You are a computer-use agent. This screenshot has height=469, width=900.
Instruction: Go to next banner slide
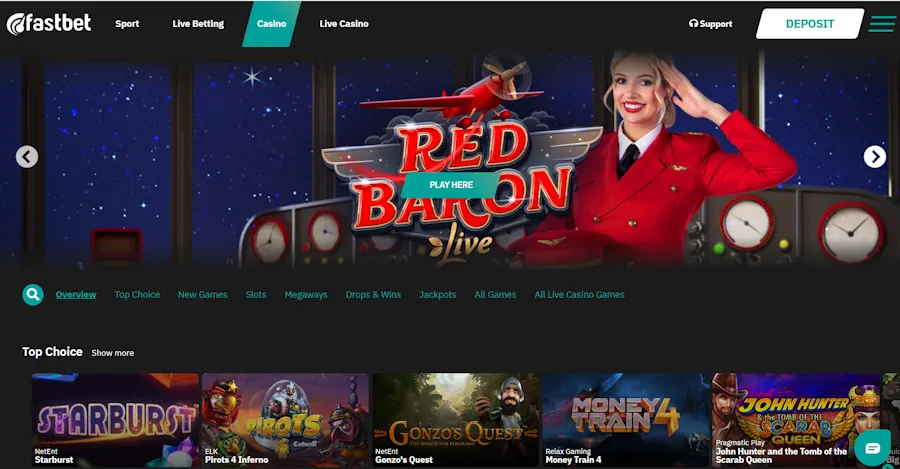point(875,156)
